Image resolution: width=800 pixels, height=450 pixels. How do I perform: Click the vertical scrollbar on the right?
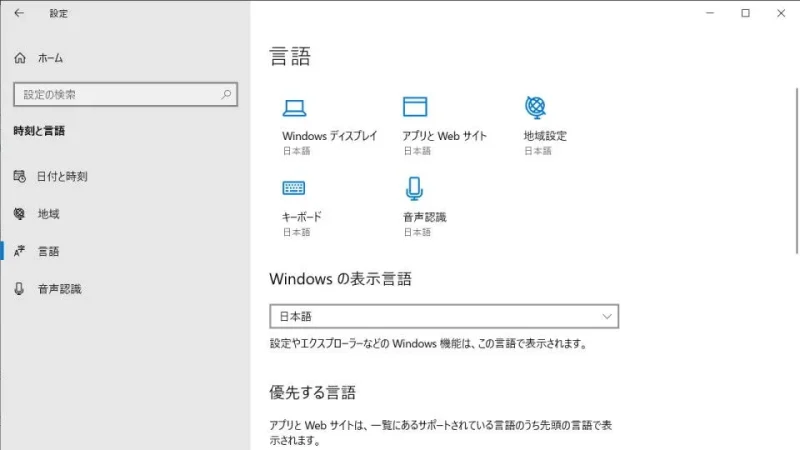coord(796,170)
